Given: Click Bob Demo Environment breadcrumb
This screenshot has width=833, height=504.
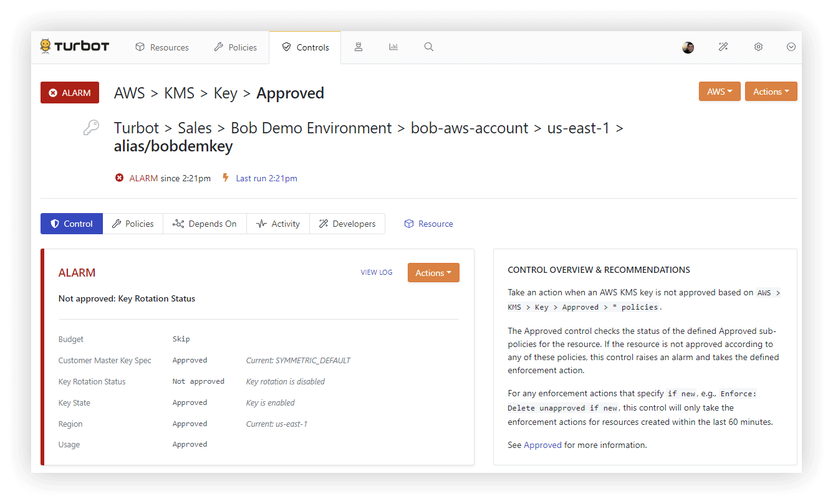Looking at the screenshot, I should click(311, 128).
